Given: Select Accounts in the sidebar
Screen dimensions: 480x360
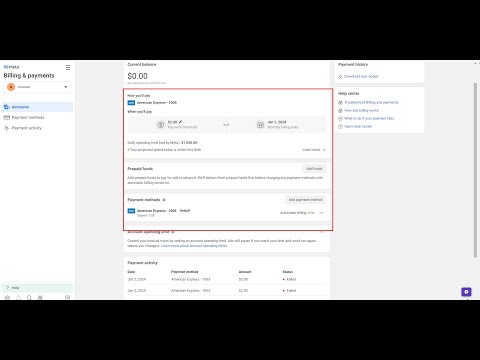Looking at the screenshot, I should [x=37, y=107].
